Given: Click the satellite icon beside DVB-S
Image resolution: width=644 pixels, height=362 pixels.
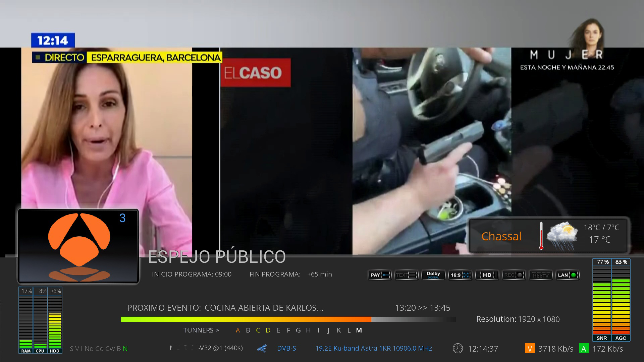Looking at the screenshot, I should tap(262, 348).
